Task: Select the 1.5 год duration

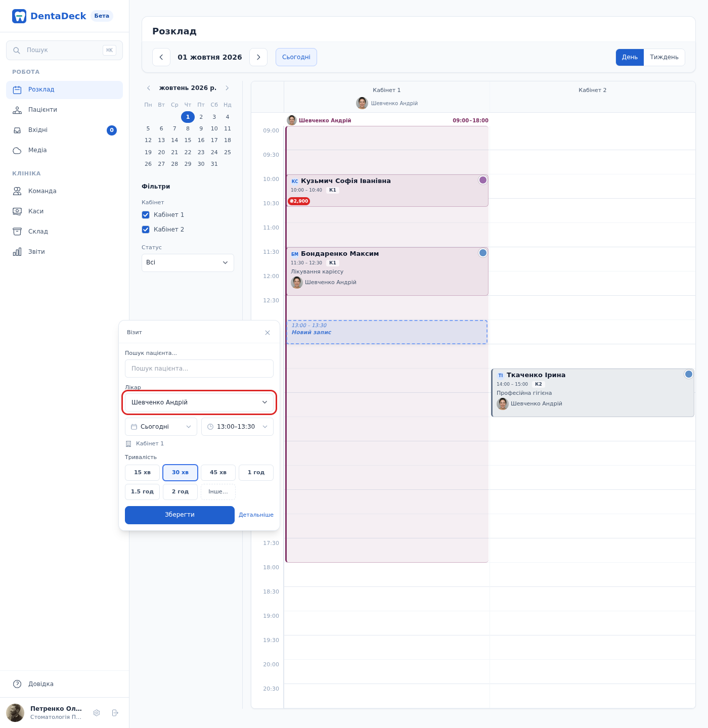Action: point(142,492)
